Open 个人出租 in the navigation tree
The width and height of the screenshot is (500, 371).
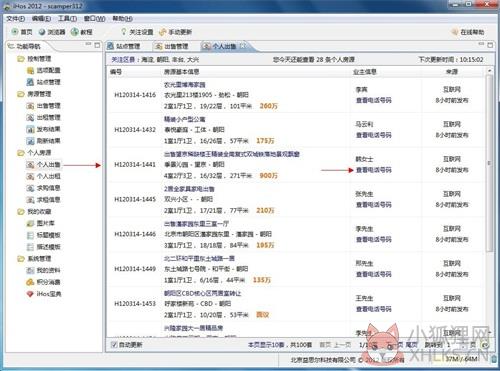(44, 176)
